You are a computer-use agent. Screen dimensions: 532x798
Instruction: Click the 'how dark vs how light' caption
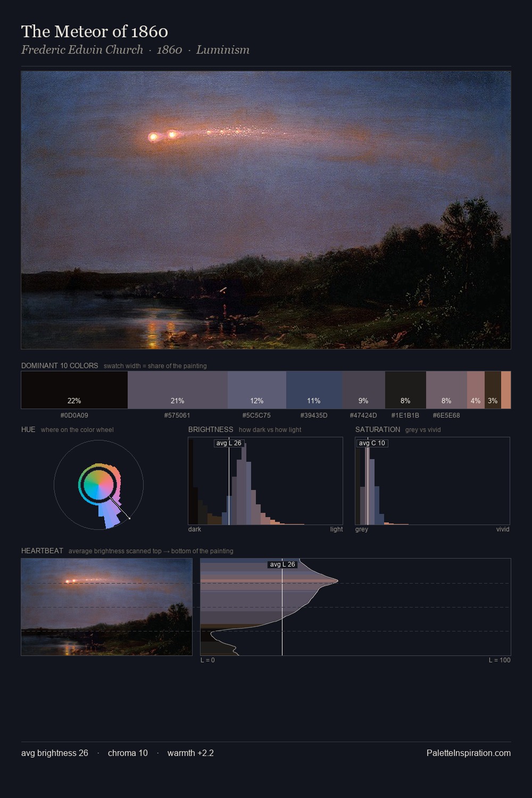click(x=270, y=429)
